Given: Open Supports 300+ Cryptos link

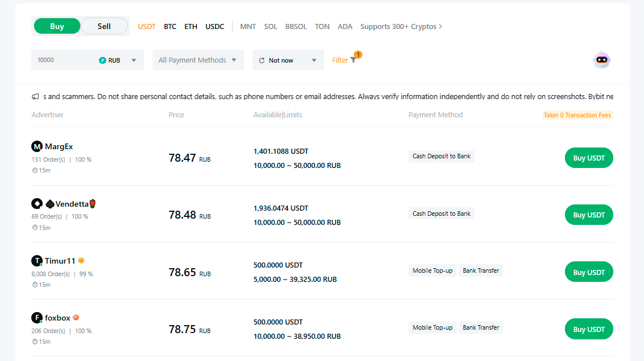Looking at the screenshot, I should 401,26.
